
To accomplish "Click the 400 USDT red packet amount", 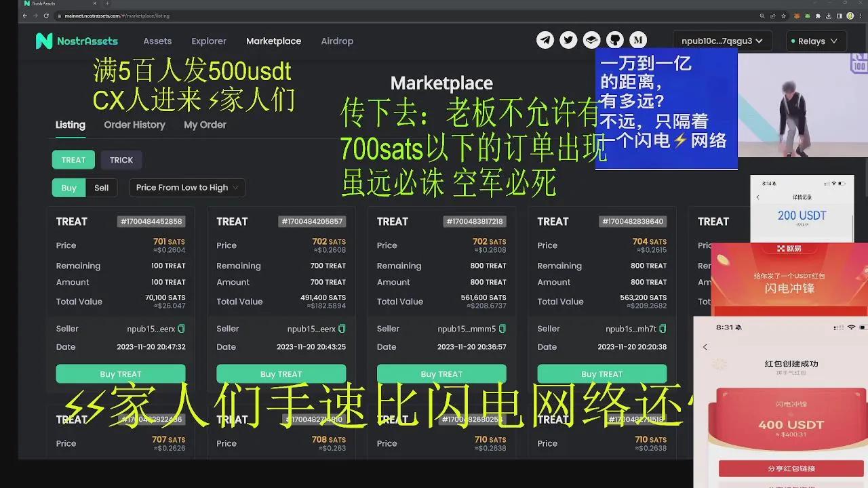I will (791, 425).
